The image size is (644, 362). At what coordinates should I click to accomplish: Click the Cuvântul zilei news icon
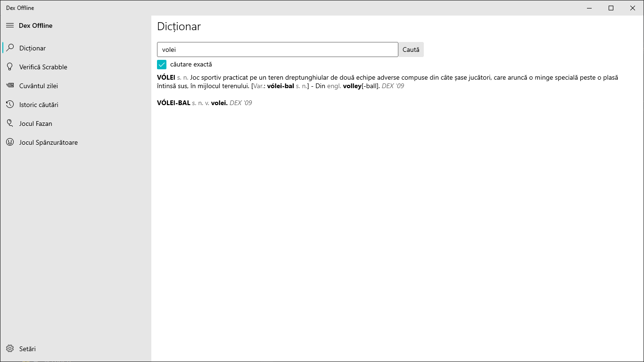[x=10, y=86]
